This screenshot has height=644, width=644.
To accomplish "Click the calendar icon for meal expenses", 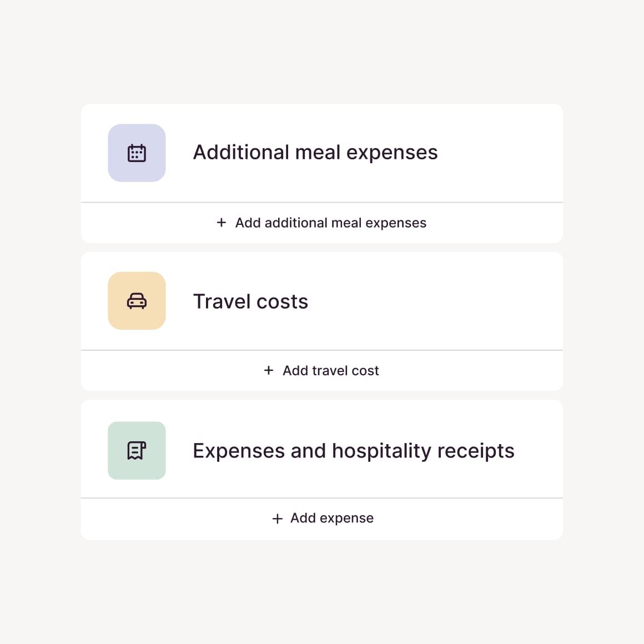I will [137, 153].
